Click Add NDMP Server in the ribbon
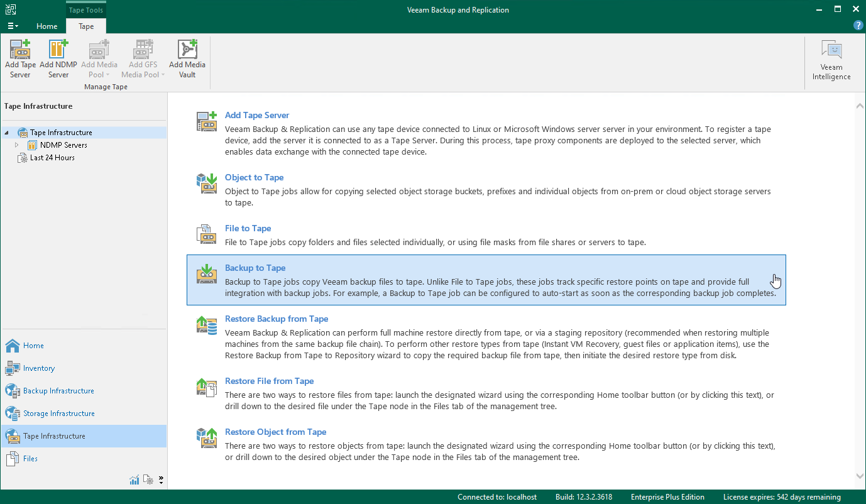This screenshot has width=866, height=504. (58, 59)
